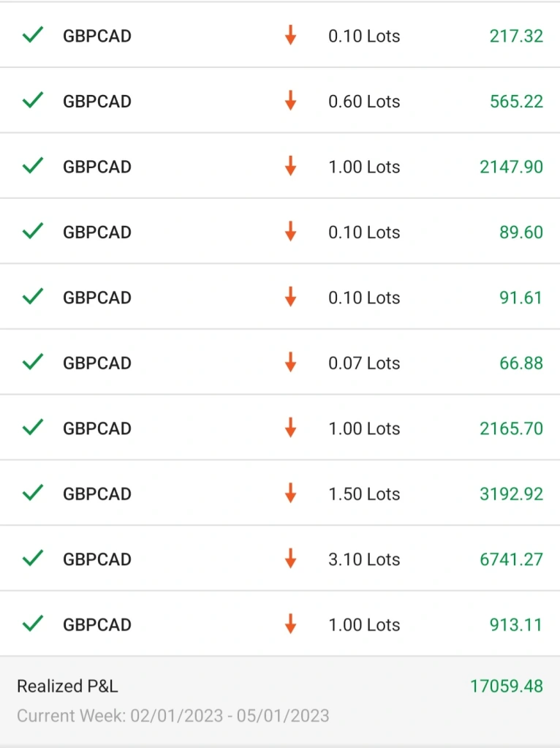Click the green checkmark on the 2165.70 trade
The height and width of the screenshot is (748, 560).
click(x=33, y=427)
